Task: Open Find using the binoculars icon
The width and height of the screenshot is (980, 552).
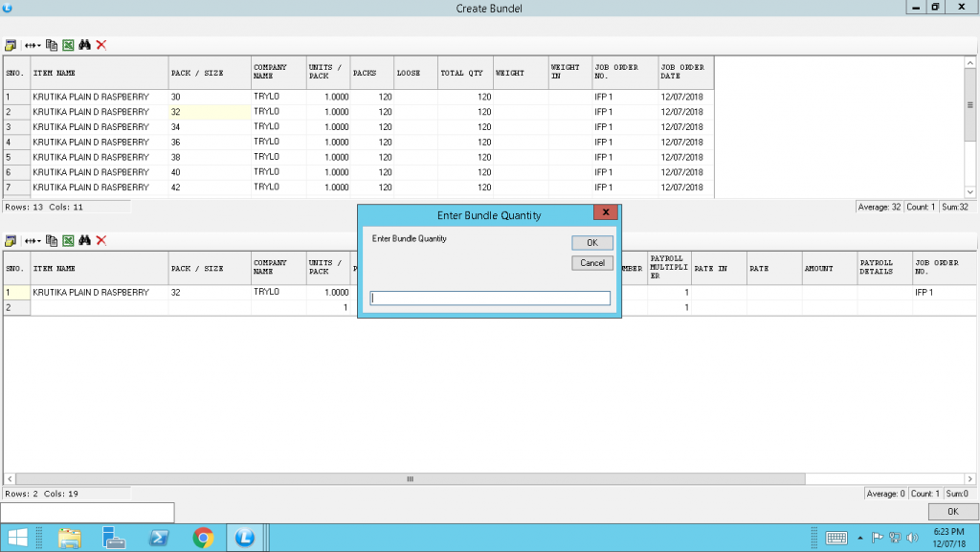Action: point(84,45)
